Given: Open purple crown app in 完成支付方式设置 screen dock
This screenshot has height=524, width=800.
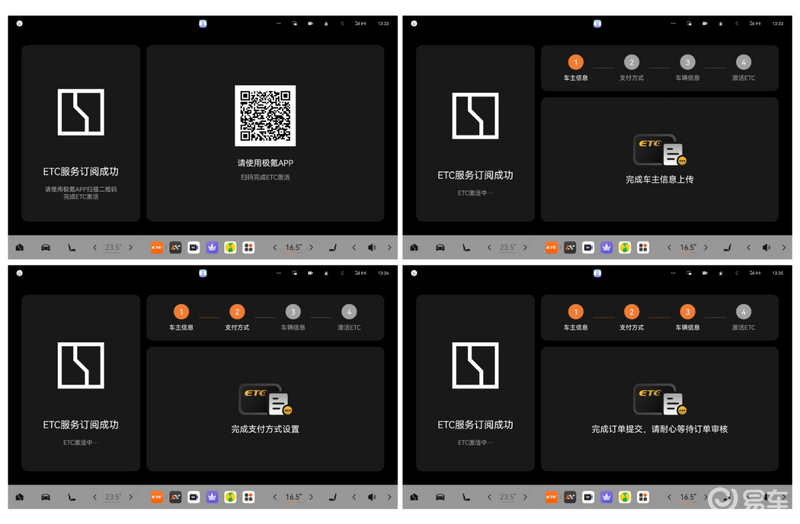Looking at the screenshot, I should click(212, 497).
